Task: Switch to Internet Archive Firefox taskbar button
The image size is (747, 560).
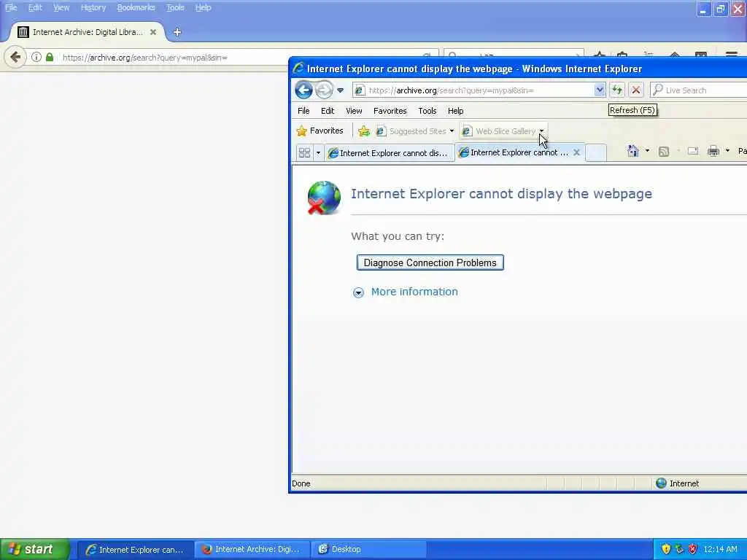Action: pos(252,550)
